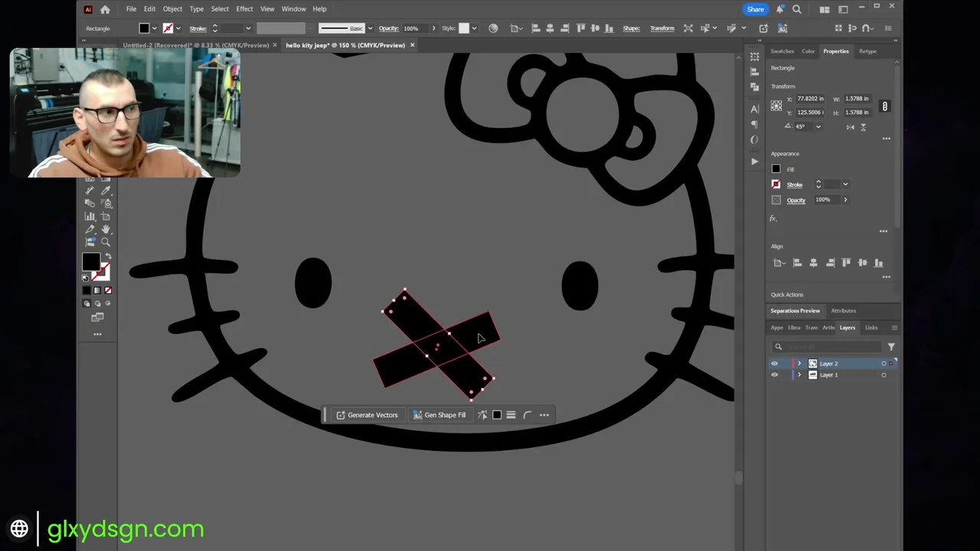This screenshot has width=980, height=551.
Task: Open the stroke weight dropdown in control bar
Action: pyautogui.click(x=248, y=28)
